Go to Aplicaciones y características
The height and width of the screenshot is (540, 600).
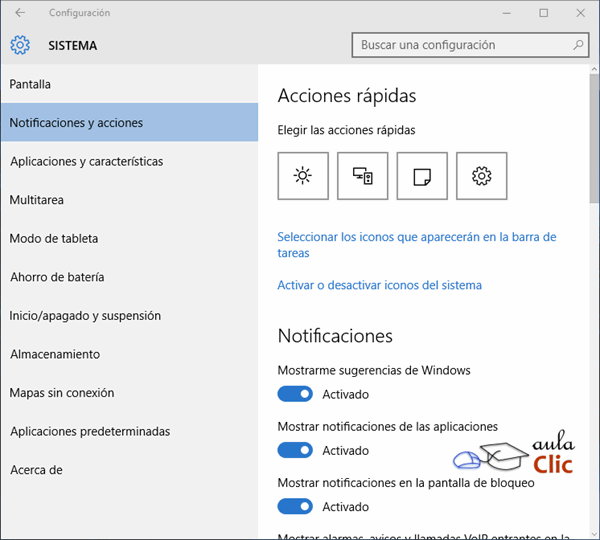coord(86,161)
